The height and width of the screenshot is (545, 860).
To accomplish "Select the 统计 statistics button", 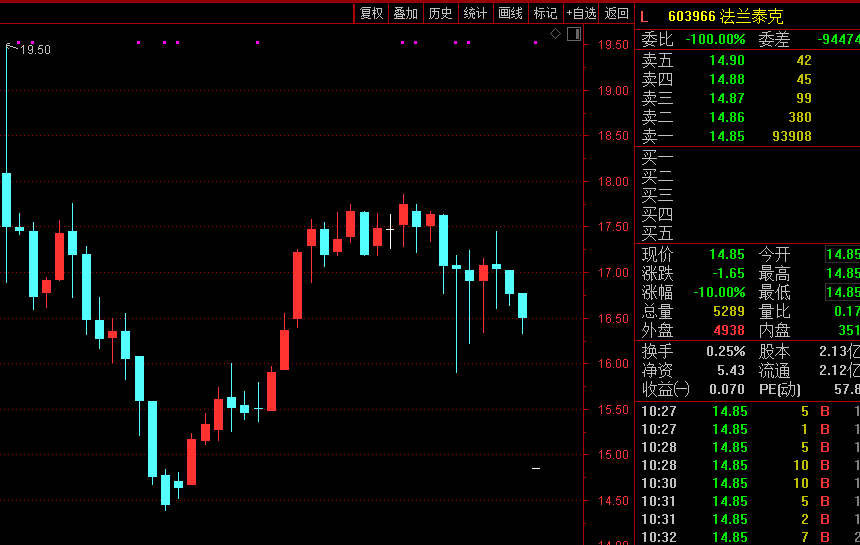I will [475, 13].
